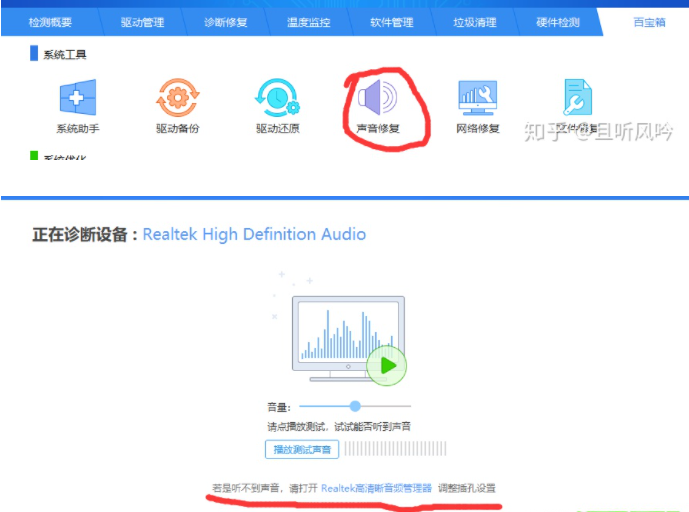The width and height of the screenshot is (689, 512).
Task: Click the Realtek High Definition Audio device name
Action: (x=254, y=234)
